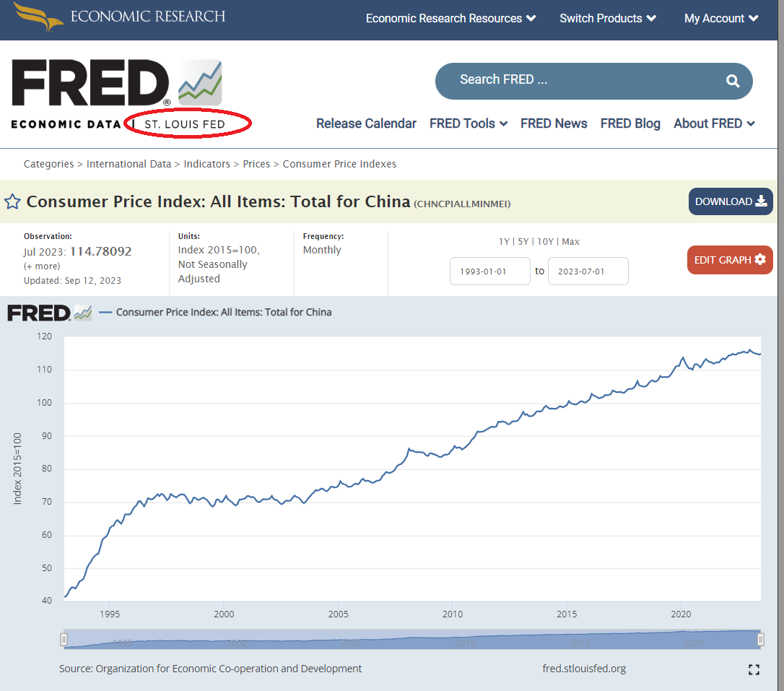Expand Economic Research Resources menu
The width and height of the screenshot is (784, 691).
coord(450,18)
